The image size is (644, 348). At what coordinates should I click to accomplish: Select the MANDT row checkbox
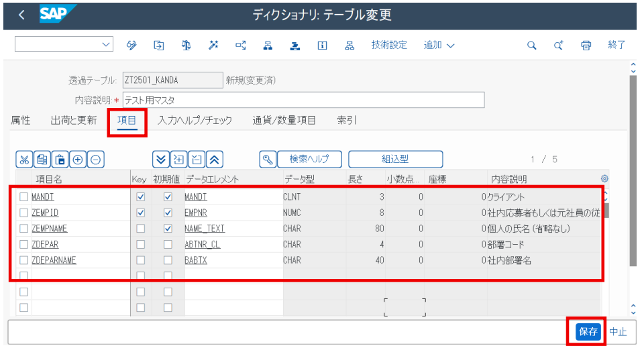click(24, 197)
